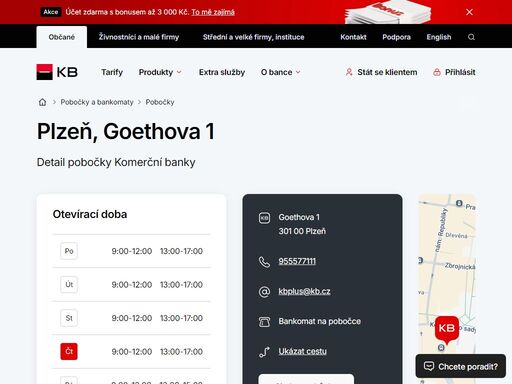Switch to Živnostníci a malé firmy tab
The image size is (512, 384).
pyautogui.click(x=139, y=37)
